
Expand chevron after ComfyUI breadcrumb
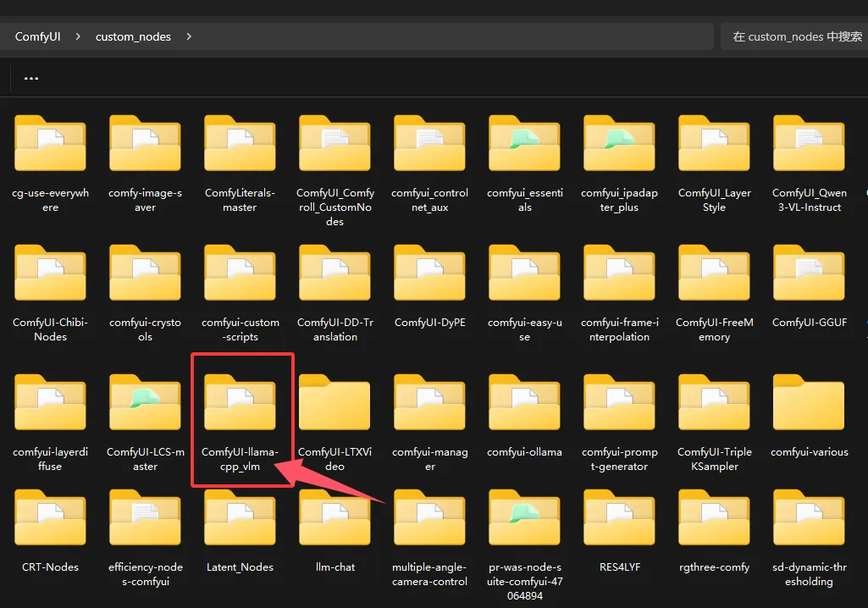pos(78,36)
